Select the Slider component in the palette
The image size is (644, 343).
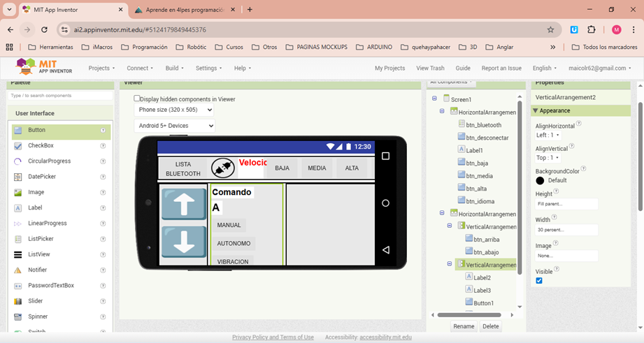coord(35,301)
